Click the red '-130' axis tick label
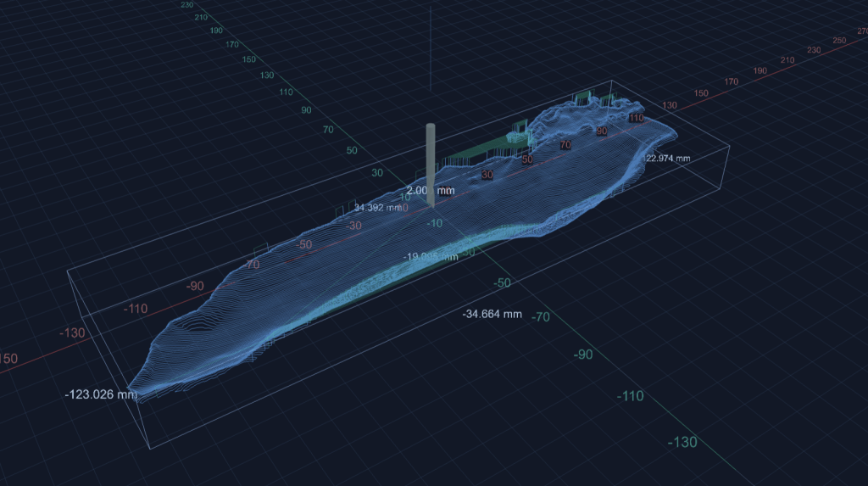The image size is (868, 486). 73,333
